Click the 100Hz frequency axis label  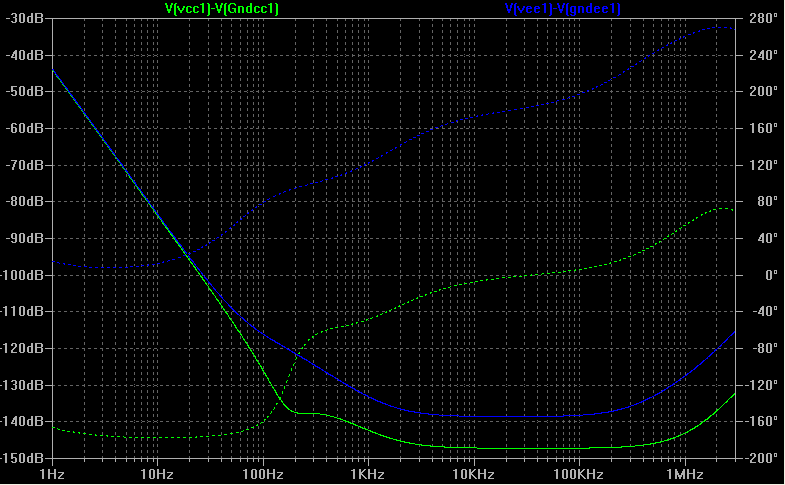pos(263,474)
